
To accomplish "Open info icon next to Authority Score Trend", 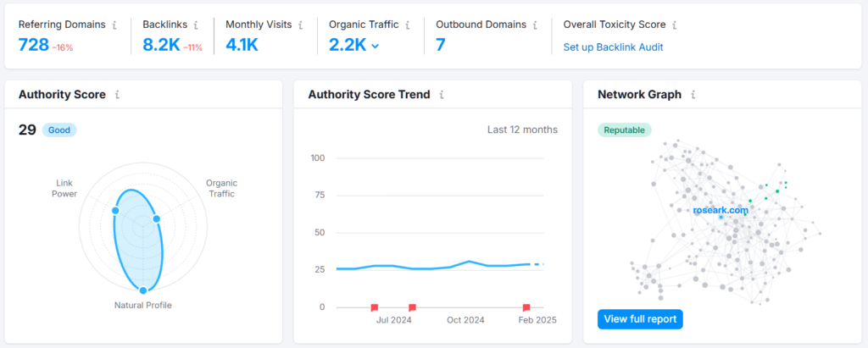I will coord(441,95).
